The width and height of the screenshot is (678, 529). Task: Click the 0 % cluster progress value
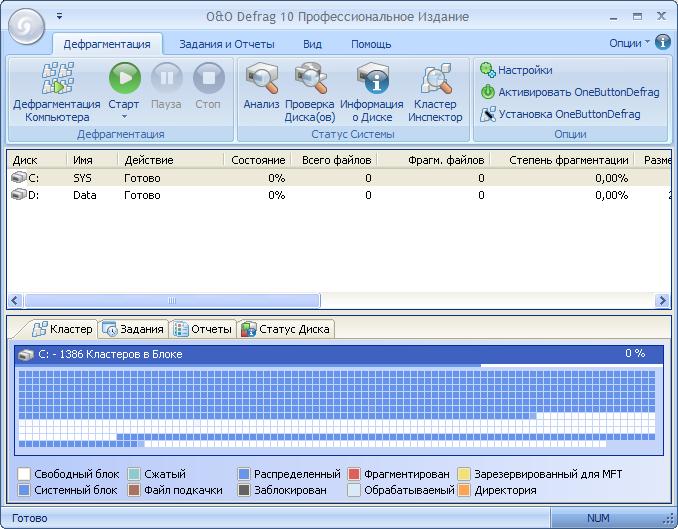click(635, 353)
